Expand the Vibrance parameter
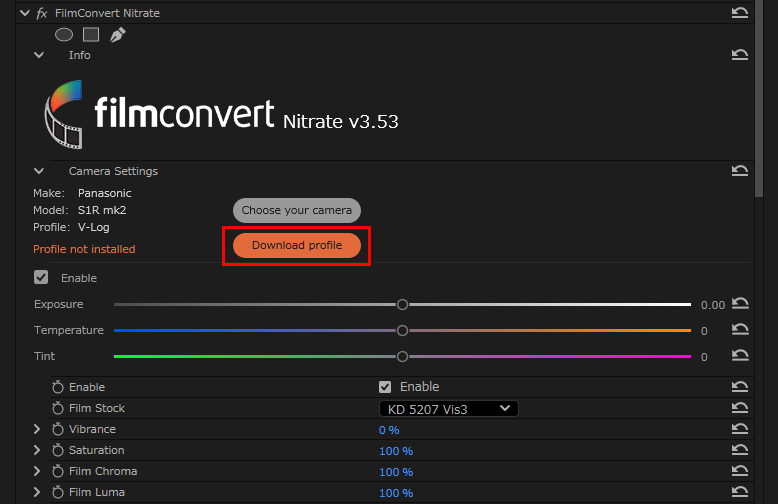The width and height of the screenshot is (778, 504). coord(37,429)
